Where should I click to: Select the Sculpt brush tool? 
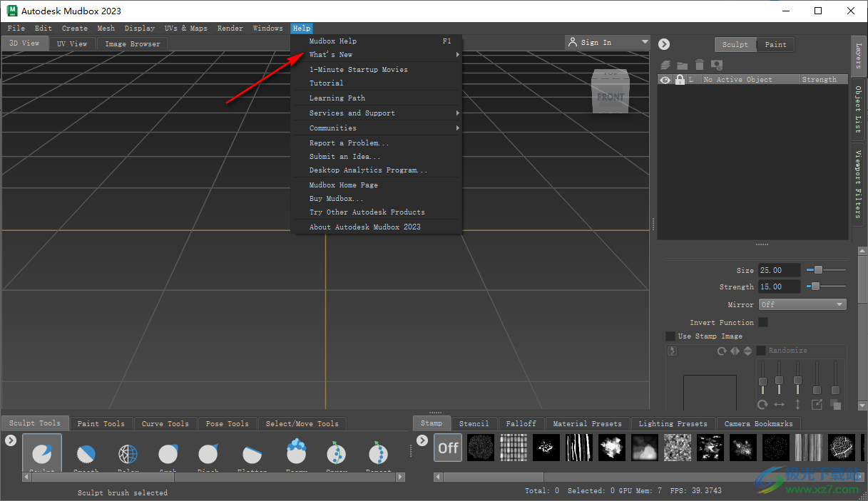pyautogui.click(x=42, y=453)
